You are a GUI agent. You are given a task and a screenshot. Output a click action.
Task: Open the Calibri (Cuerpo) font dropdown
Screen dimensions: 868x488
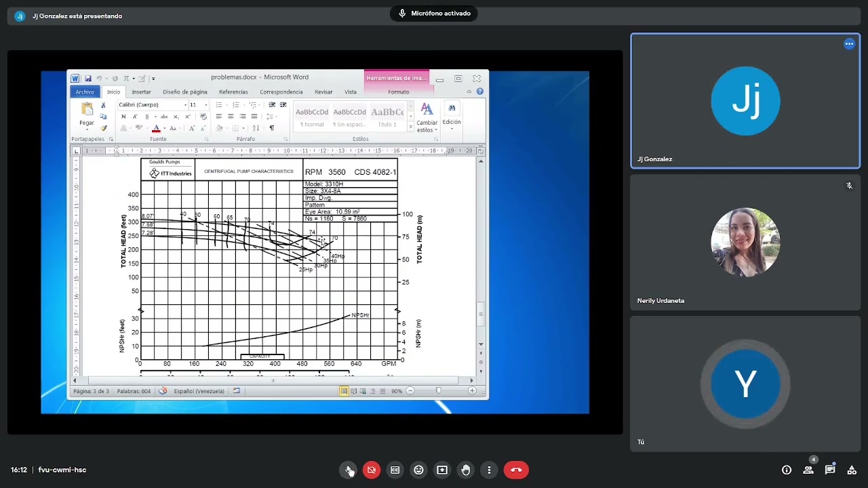point(185,105)
